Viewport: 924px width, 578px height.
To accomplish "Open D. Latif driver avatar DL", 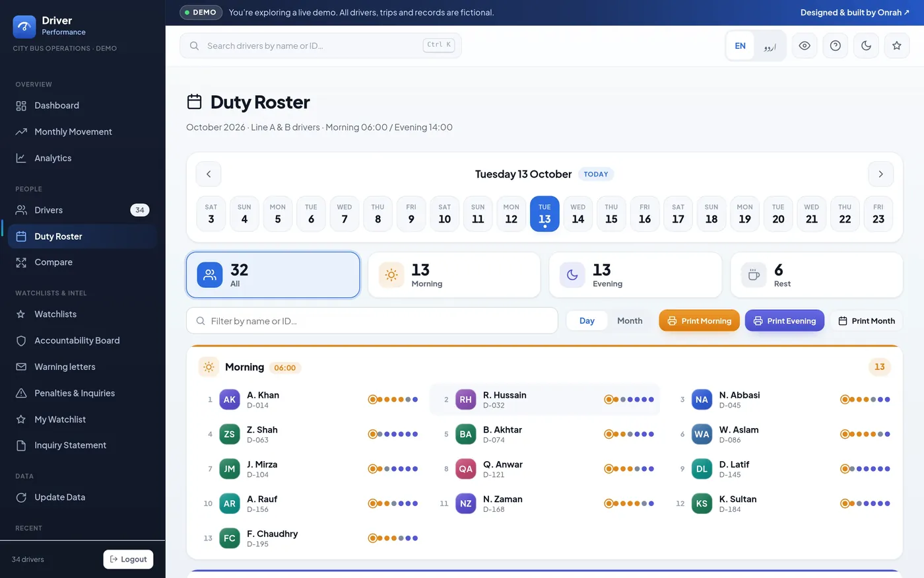I will click(x=702, y=469).
